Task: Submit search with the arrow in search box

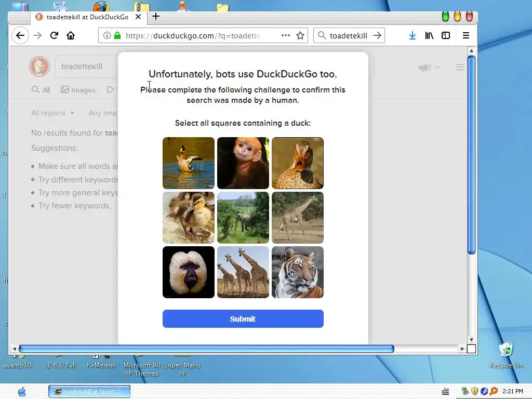Action: pos(377,35)
